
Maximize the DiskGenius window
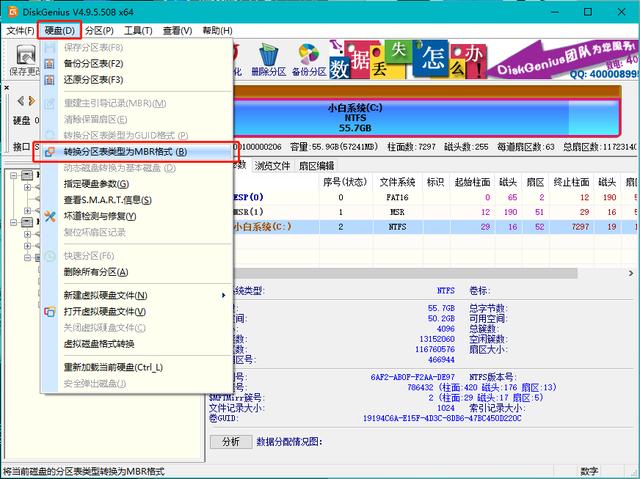pos(588,12)
